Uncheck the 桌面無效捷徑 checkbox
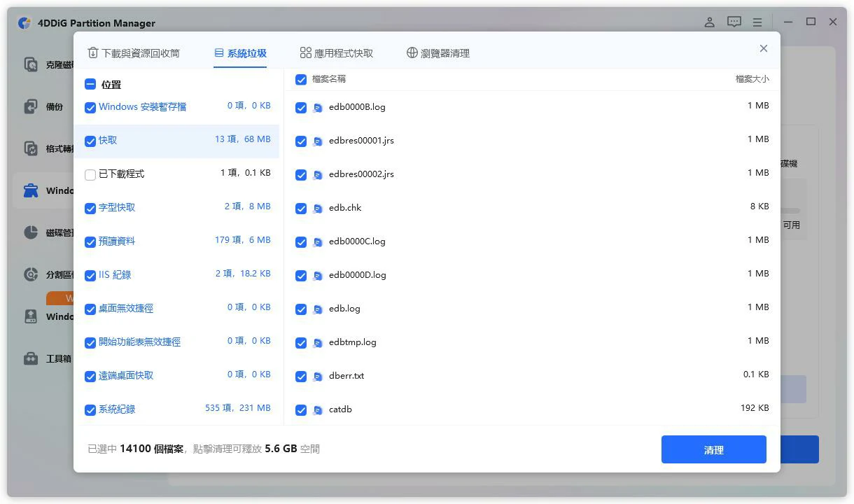The width and height of the screenshot is (854, 504). (x=90, y=309)
